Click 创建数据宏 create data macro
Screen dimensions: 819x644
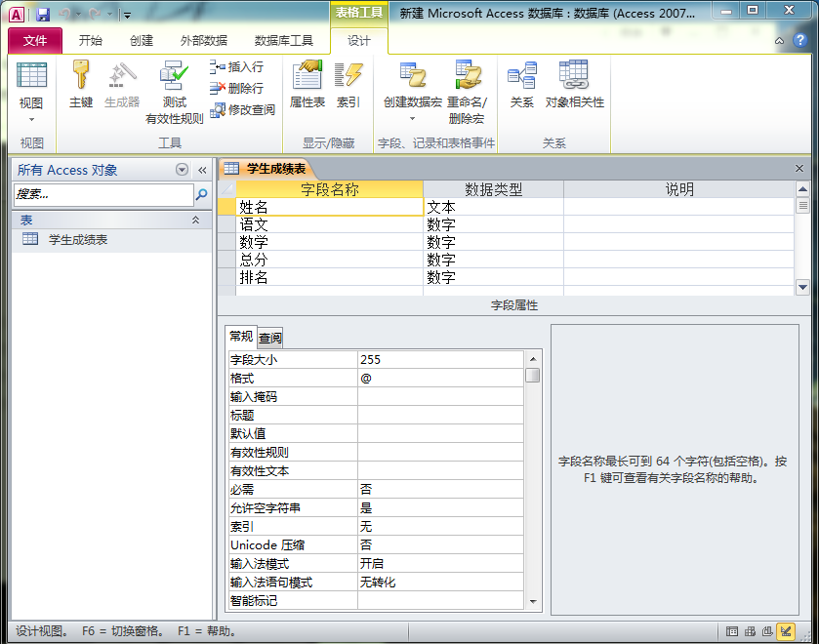coord(413,86)
